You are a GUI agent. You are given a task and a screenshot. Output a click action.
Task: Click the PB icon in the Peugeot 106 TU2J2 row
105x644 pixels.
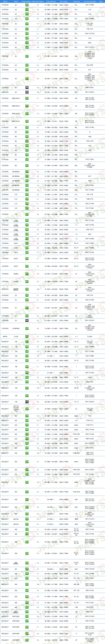[x=27, y=378]
